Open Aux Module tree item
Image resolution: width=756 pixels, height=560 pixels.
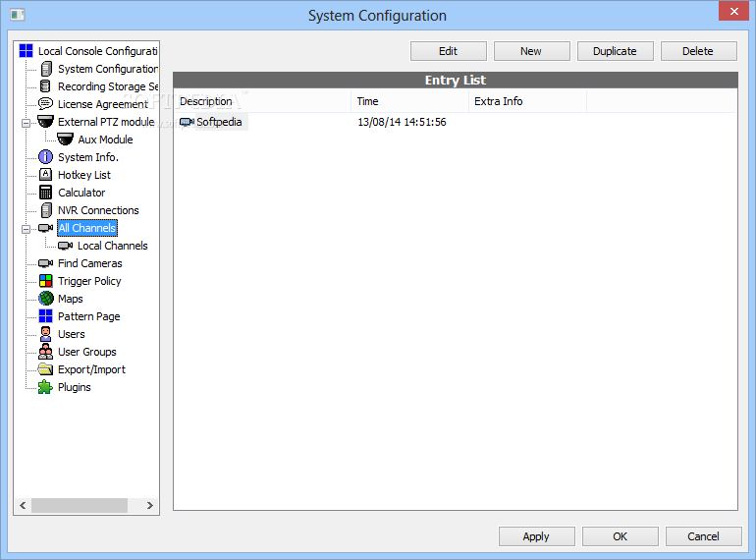105,140
